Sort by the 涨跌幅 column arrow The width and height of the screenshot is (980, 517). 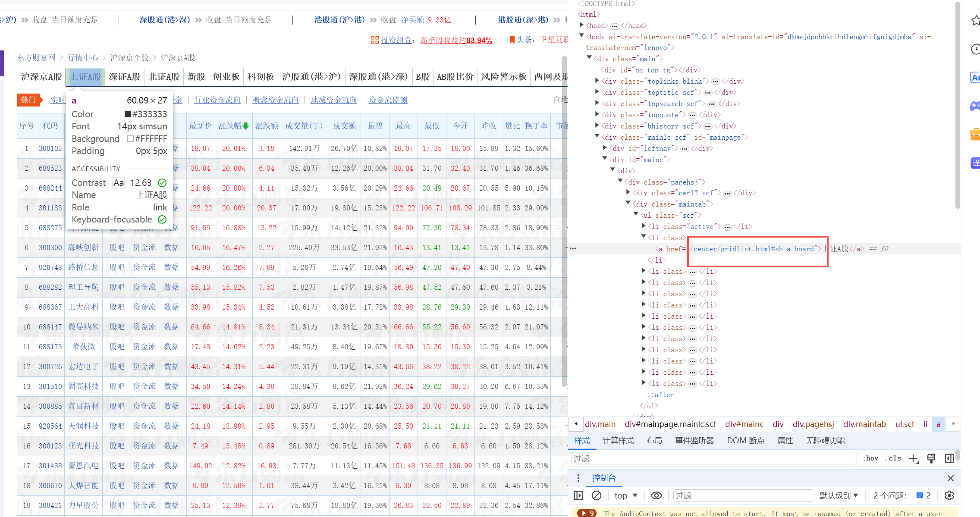246,126
